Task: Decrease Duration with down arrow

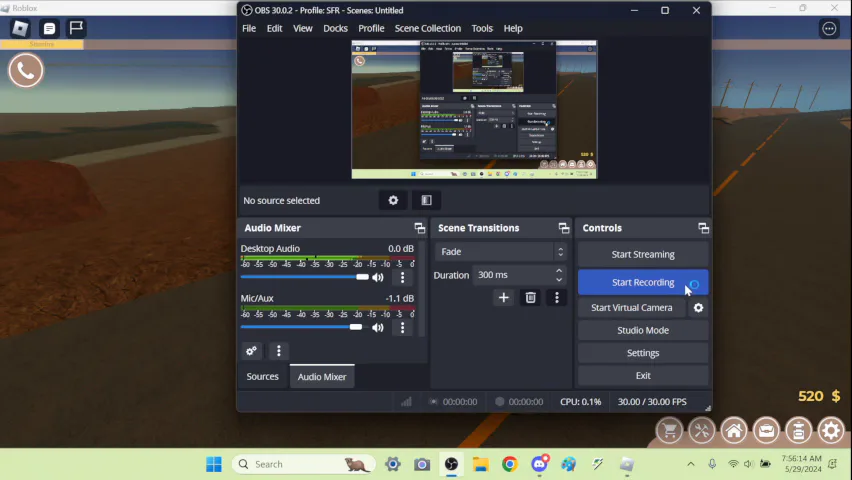Action: [x=559, y=279]
